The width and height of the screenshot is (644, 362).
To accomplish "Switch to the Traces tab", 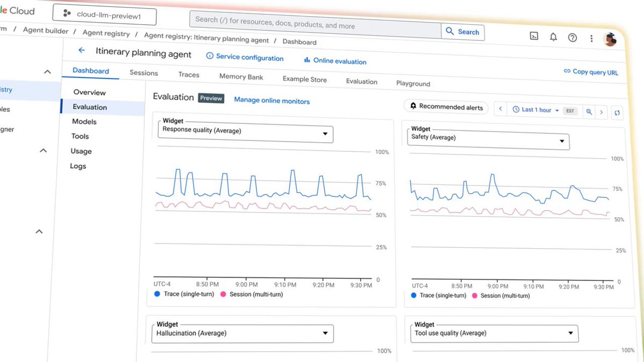I will (188, 75).
